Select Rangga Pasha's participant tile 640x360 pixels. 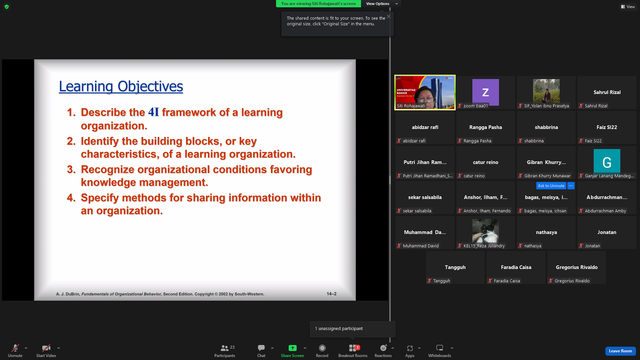click(485, 128)
